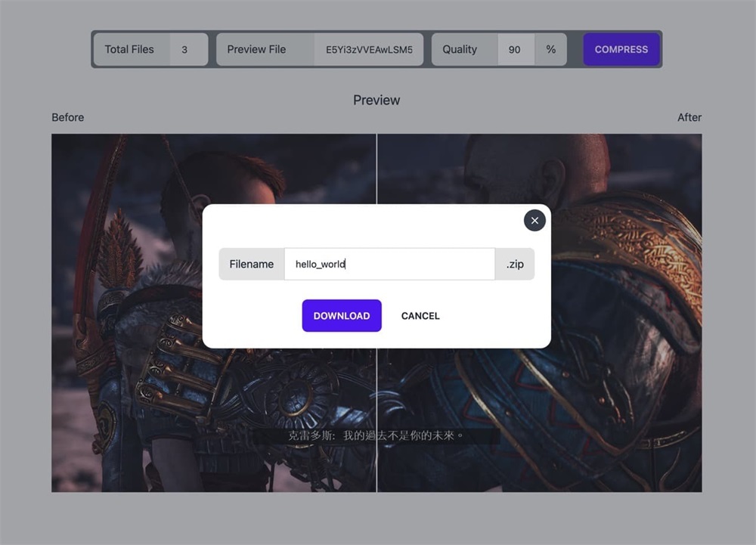Click the Preview File name E5Yi3zVVEAwLSM5
The image size is (756, 545).
pos(369,49)
